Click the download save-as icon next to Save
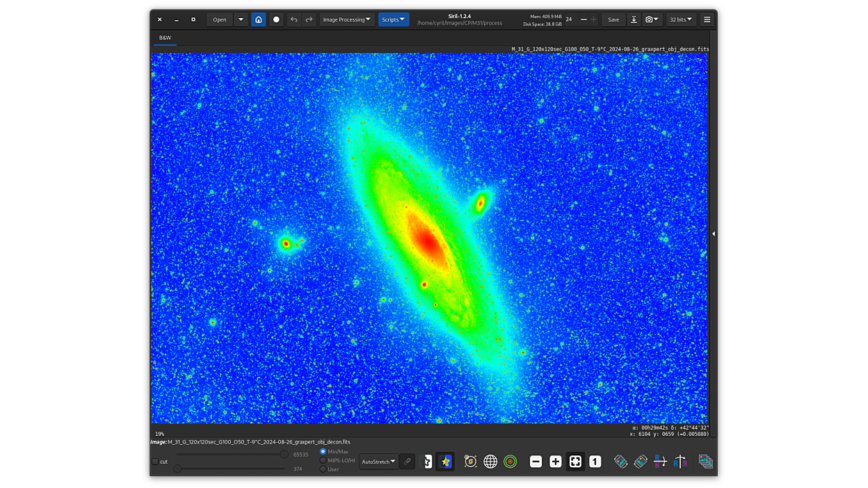 pyautogui.click(x=634, y=19)
